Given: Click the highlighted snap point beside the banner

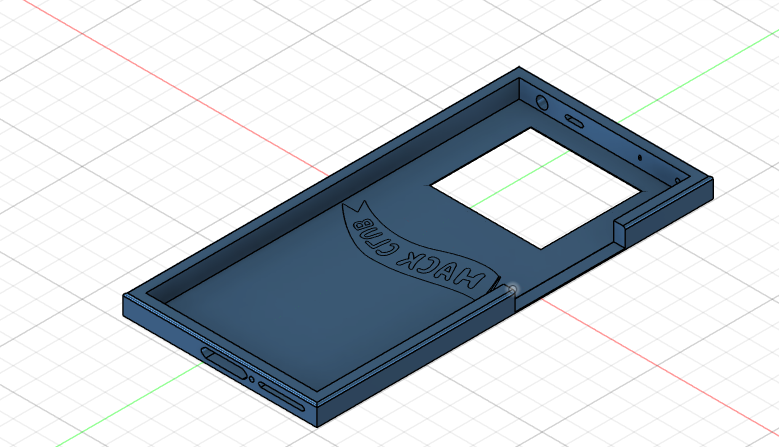Looking at the screenshot, I should 513,289.
